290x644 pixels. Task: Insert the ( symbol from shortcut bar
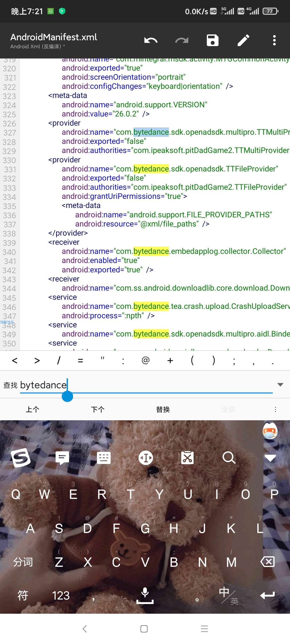click(x=192, y=361)
